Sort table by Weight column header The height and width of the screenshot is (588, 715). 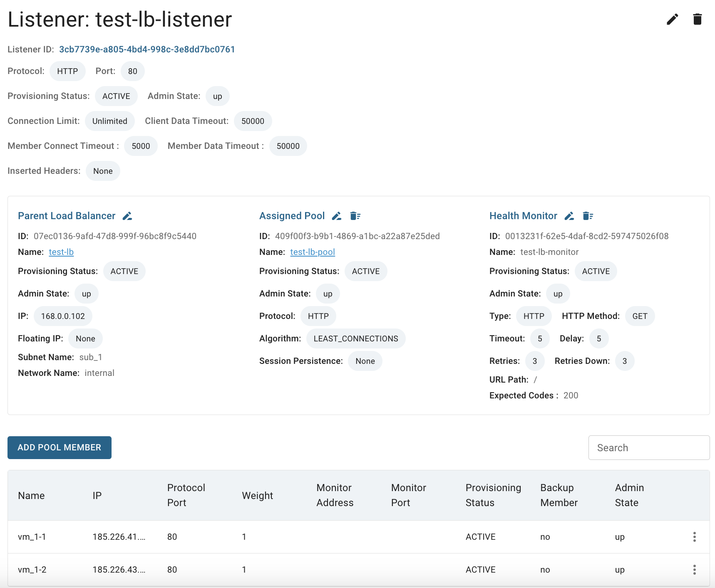pos(257,496)
